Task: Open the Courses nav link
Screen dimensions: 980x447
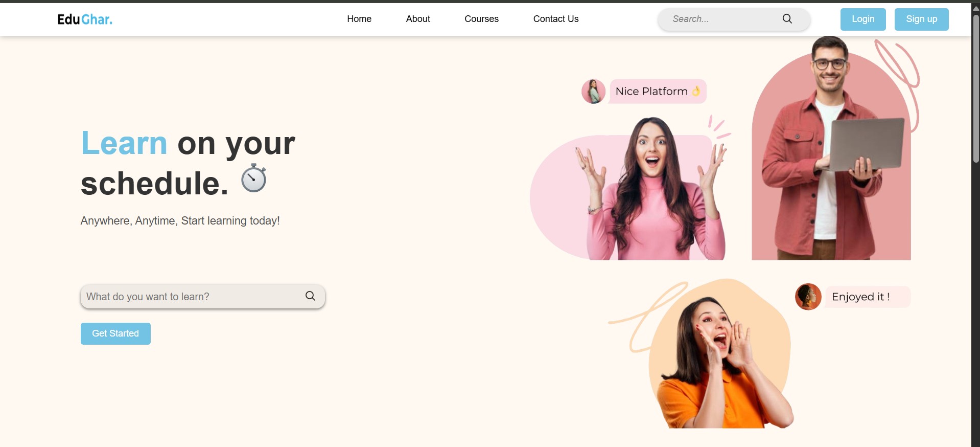Action: (x=481, y=19)
